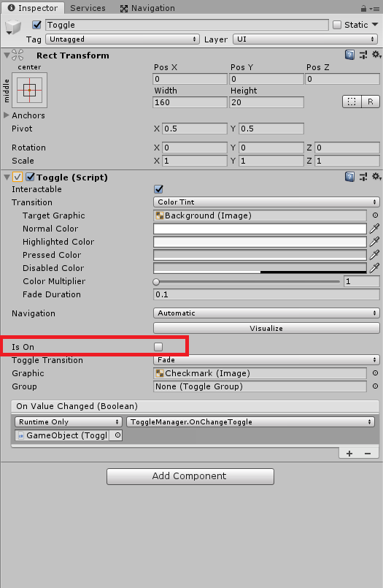The width and height of the screenshot is (383, 588).
Task: Click the Color Multiplier slider handle
Action: coord(156,282)
